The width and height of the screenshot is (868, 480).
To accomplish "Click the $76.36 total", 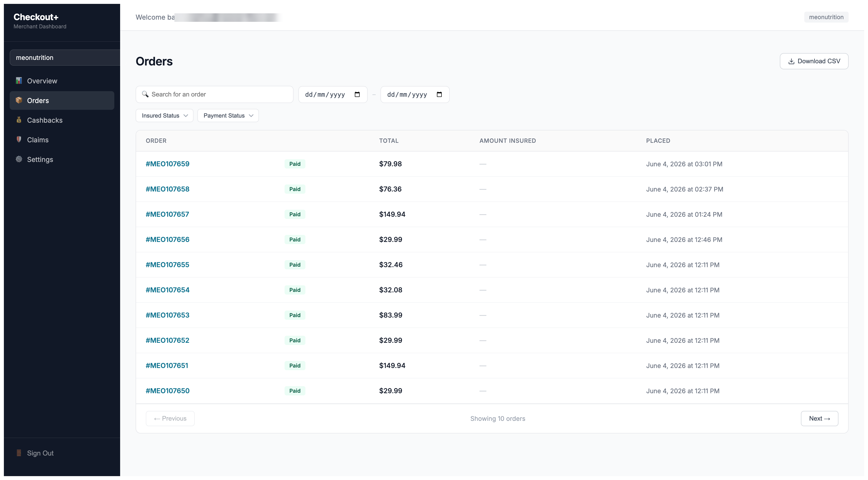I will point(390,189).
